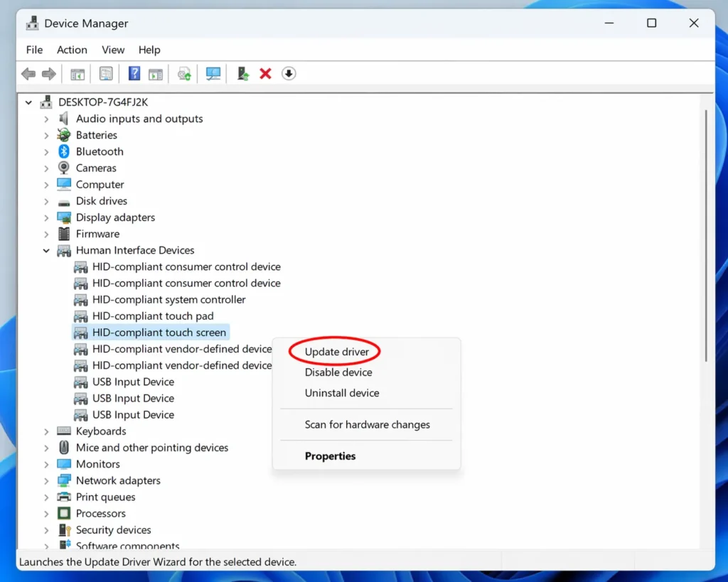Select the HID-compliant touch screen row

(x=151, y=333)
